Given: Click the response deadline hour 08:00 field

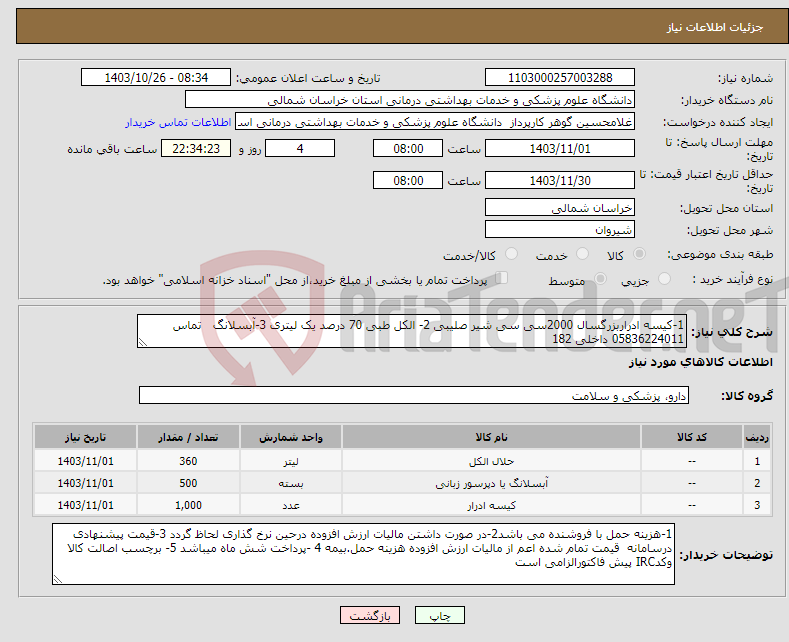Looking at the screenshot, I should pos(408,149).
